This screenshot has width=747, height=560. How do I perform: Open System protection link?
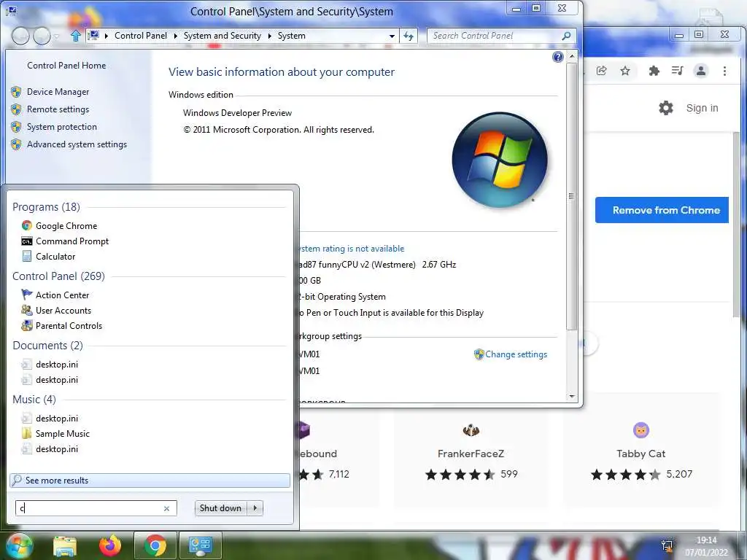tap(61, 127)
